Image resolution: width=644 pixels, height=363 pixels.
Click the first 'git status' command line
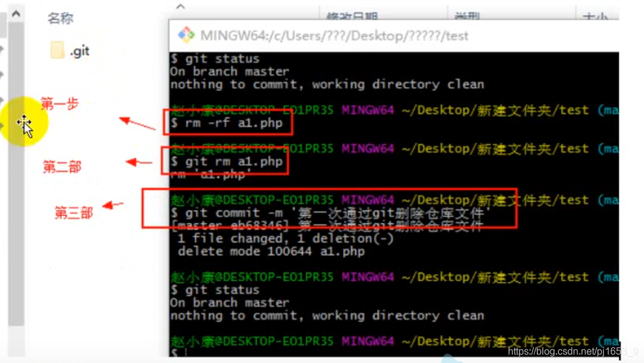pos(216,58)
